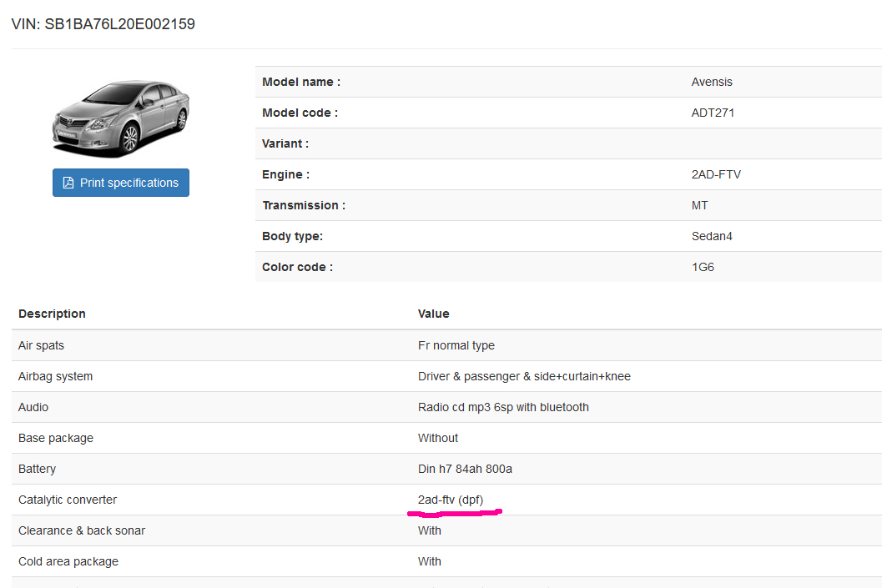
Task: Open the silver Avensis car thumbnail
Action: pyautogui.click(x=121, y=118)
